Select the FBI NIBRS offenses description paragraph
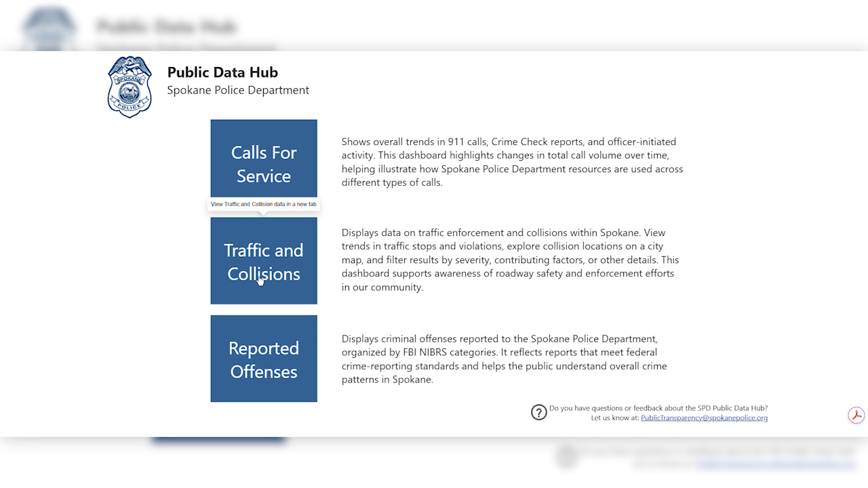The image size is (868, 488). 504,359
